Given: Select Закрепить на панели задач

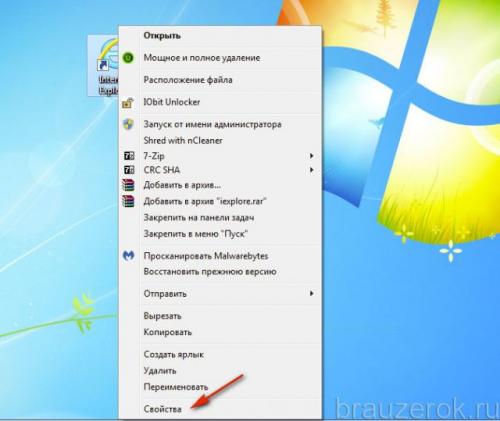Looking at the screenshot, I should (199, 218).
